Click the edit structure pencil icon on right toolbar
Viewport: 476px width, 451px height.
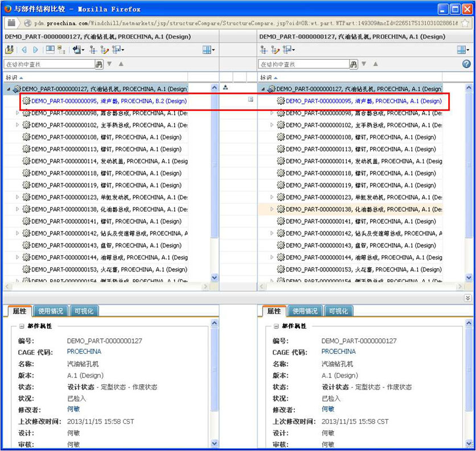tap(275, 50)
